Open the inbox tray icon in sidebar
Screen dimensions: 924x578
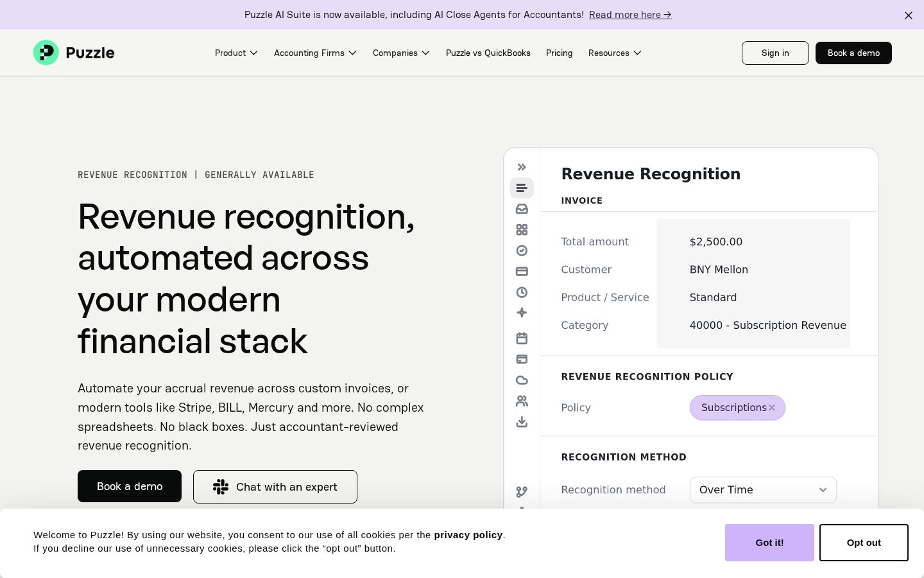522,209
